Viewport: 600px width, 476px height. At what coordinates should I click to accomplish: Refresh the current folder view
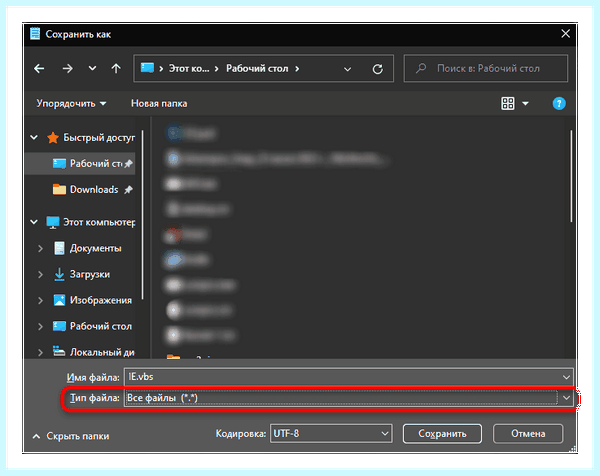(x=378, y=69)
